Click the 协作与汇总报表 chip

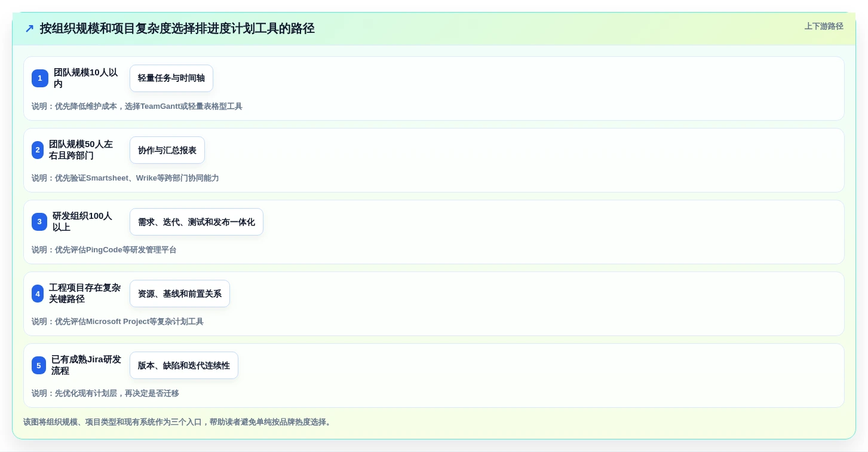click(167, 150)
